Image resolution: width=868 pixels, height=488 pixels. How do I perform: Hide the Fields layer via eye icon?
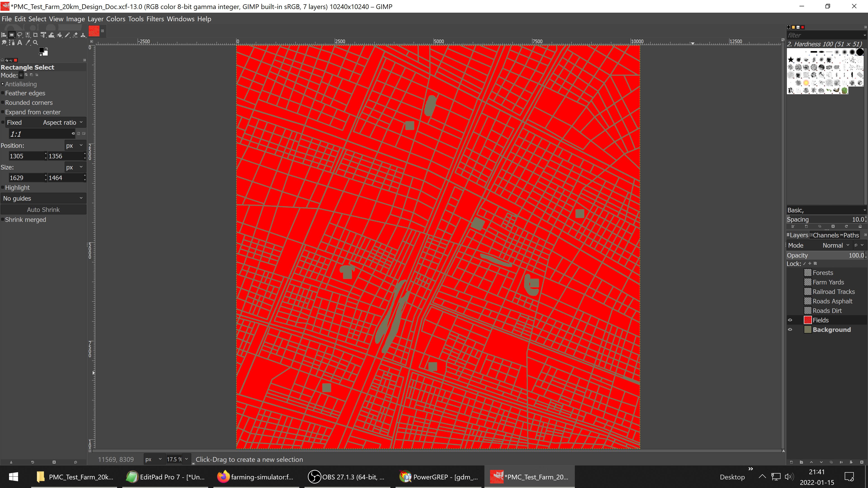(790, 320)
